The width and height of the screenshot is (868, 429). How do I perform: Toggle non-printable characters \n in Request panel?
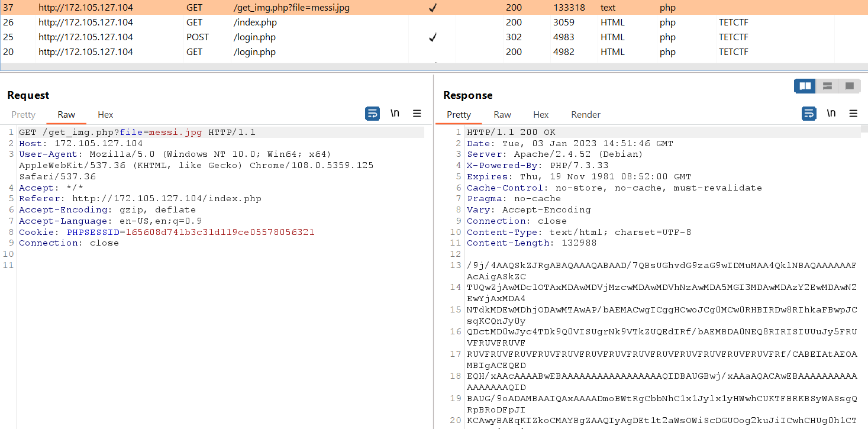coord(395,114)
